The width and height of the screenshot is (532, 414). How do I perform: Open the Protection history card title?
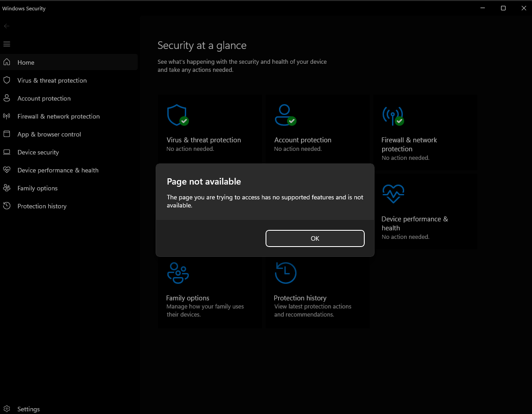coord(300,298)
